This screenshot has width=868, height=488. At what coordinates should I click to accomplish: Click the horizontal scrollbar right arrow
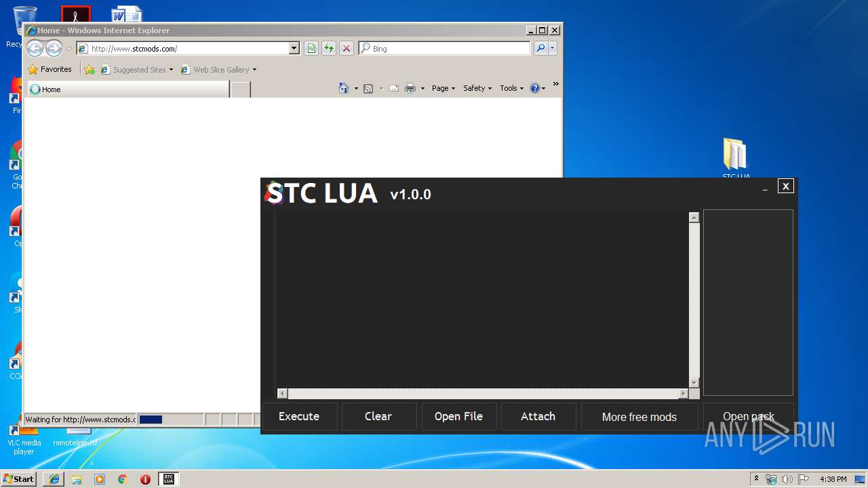683,393
